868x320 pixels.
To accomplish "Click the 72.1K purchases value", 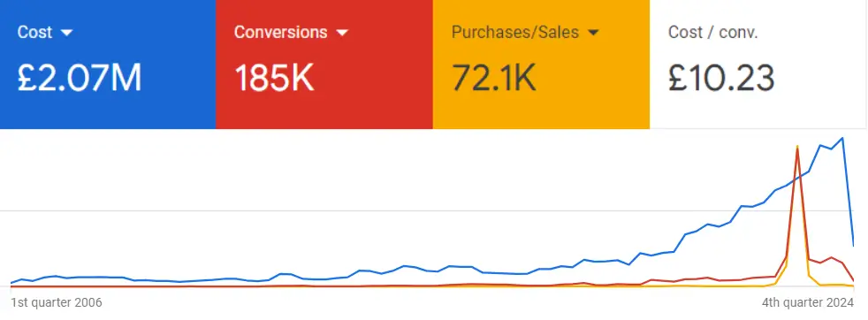I will point(494,78).
